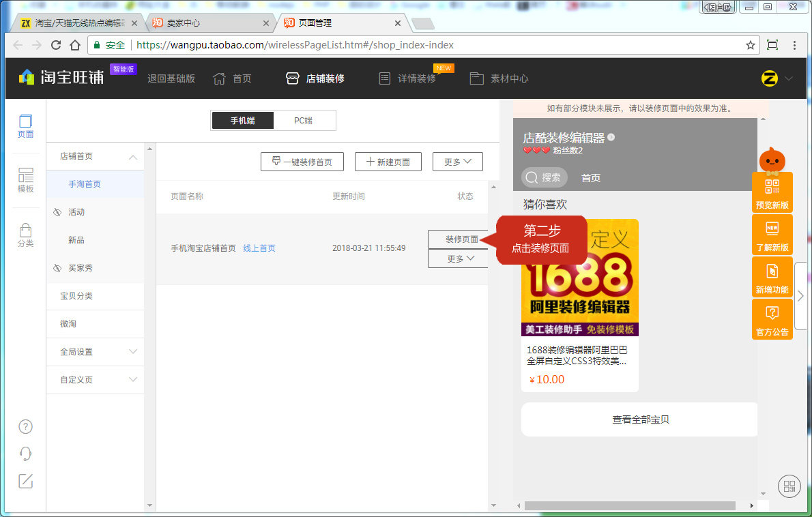Click the ¥10.00 price text
The image size is (812, 517).
tap(547, 379)
